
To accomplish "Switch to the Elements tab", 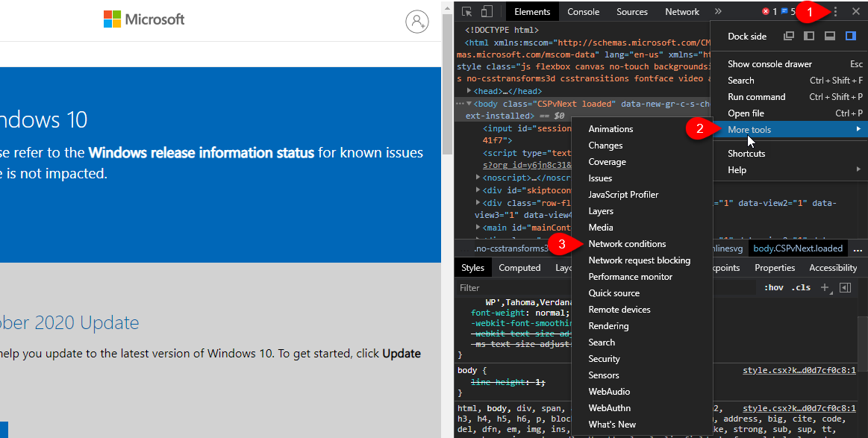I will [x=532, y=12].
